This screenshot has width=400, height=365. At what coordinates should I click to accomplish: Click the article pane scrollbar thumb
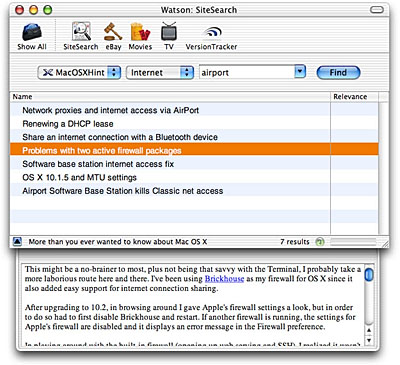(x=369, y=274)
